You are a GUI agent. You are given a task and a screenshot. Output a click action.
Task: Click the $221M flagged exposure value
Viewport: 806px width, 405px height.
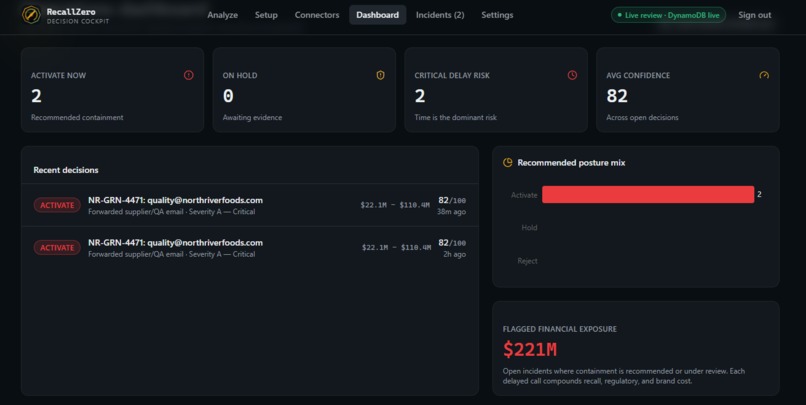point(530,349)
